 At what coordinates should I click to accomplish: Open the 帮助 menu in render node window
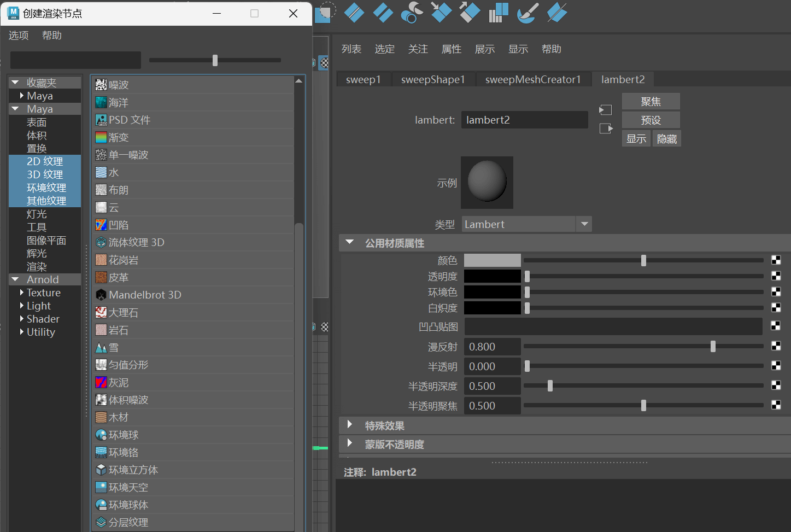point(52,36)
